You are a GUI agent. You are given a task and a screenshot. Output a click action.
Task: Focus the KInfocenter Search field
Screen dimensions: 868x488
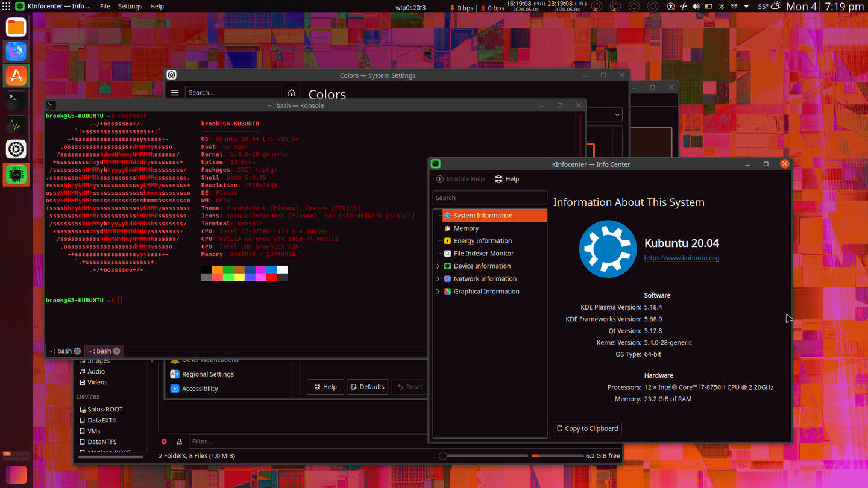tap(489, 198)
